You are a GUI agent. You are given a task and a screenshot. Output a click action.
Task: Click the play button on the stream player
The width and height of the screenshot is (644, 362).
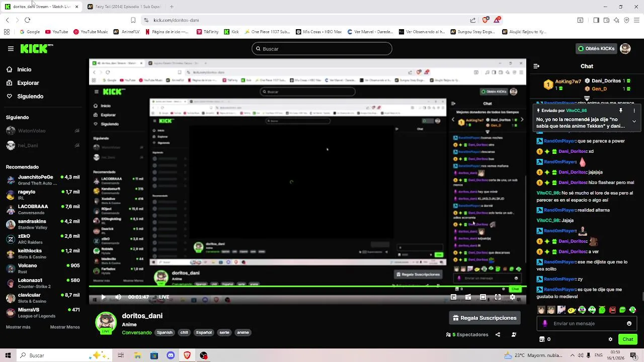[103, 297]
